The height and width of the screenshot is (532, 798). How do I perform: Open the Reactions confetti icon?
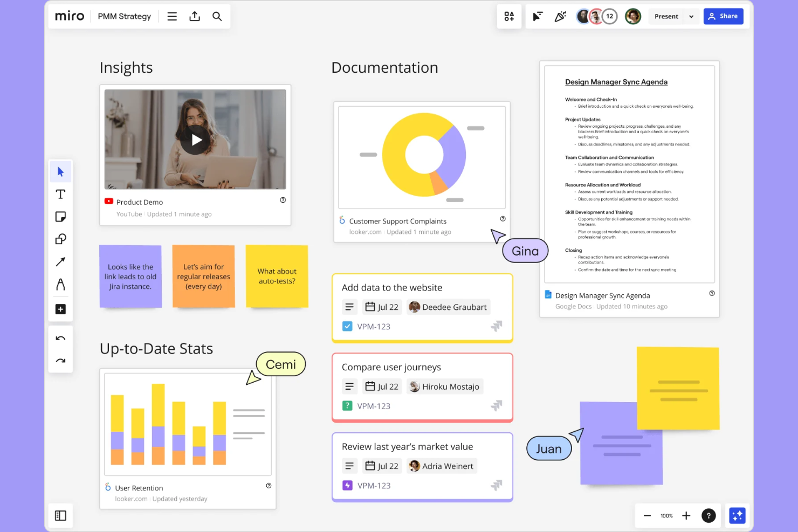point(560,16)
